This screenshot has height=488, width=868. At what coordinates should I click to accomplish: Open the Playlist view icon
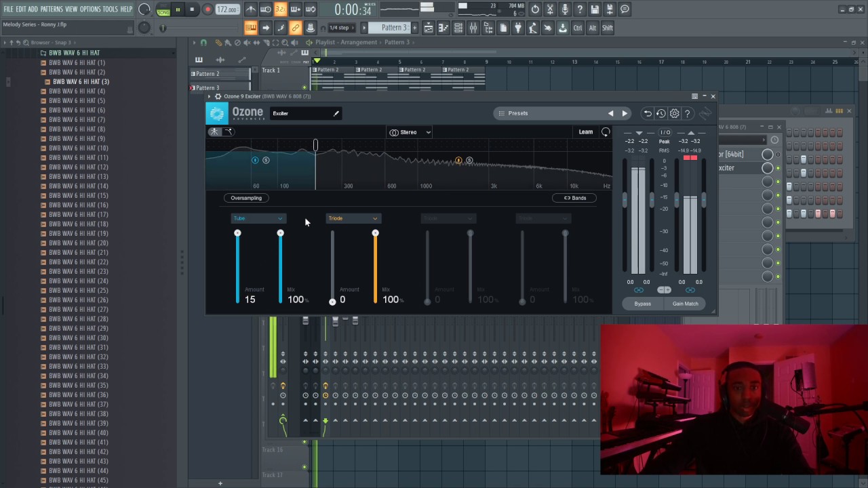pos(429,28)
